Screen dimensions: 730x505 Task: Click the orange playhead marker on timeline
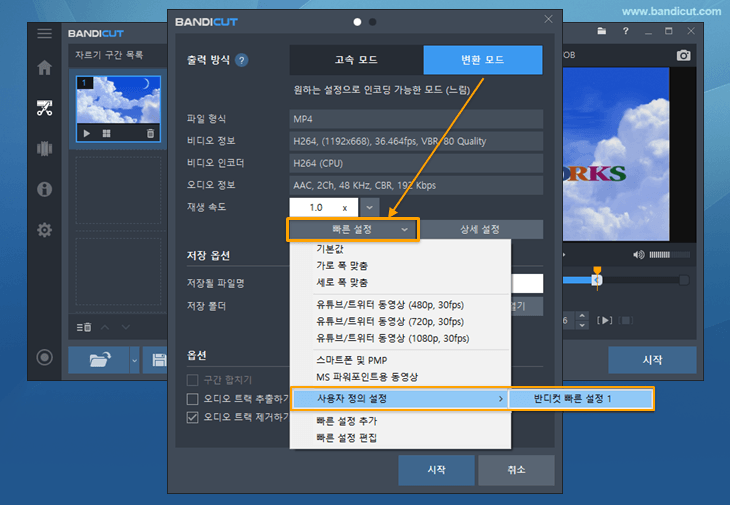click(597, 270)
